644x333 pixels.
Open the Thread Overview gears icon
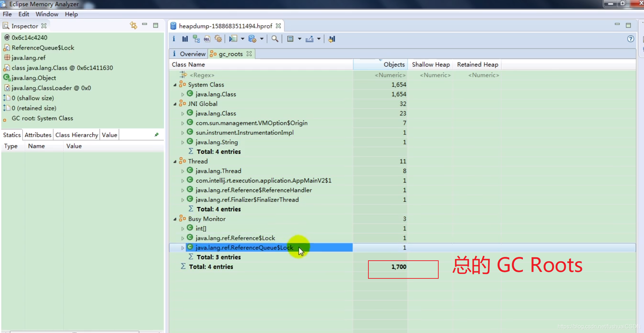[218, 39]
